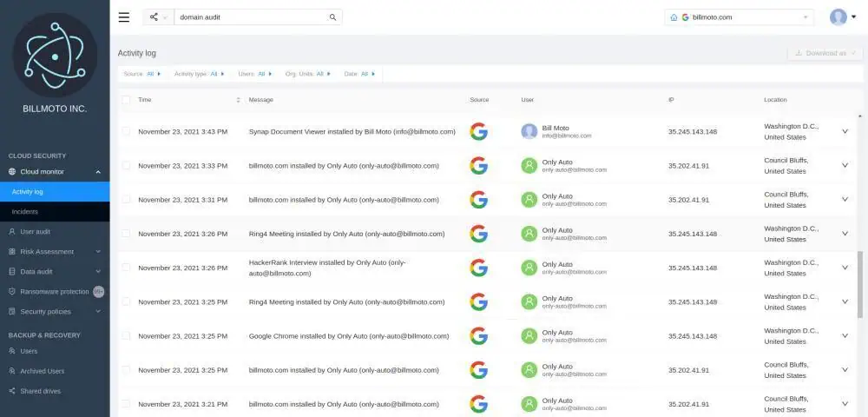Click Only Auto avatar in 3:33 PM row
This screenshot has width=868, height=417.
529,166
